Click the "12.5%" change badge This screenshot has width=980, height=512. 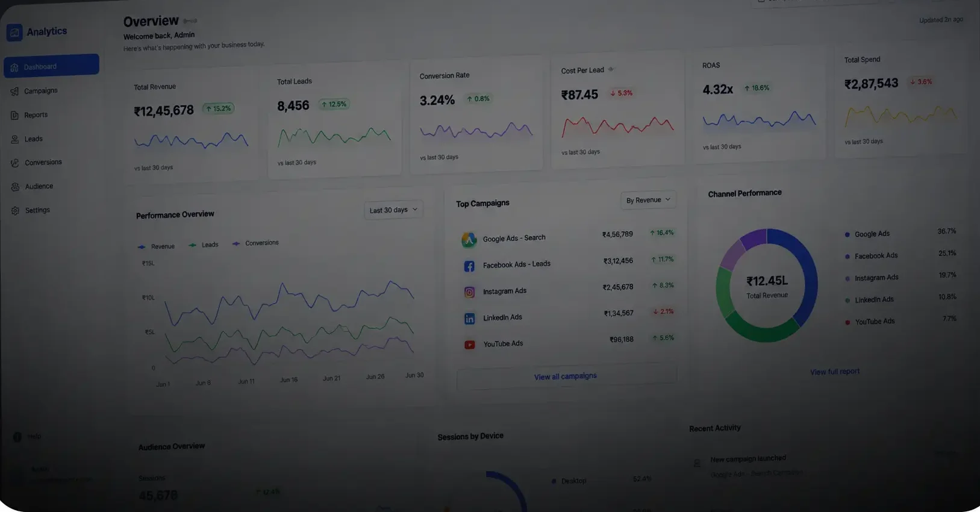coord(334,104)
